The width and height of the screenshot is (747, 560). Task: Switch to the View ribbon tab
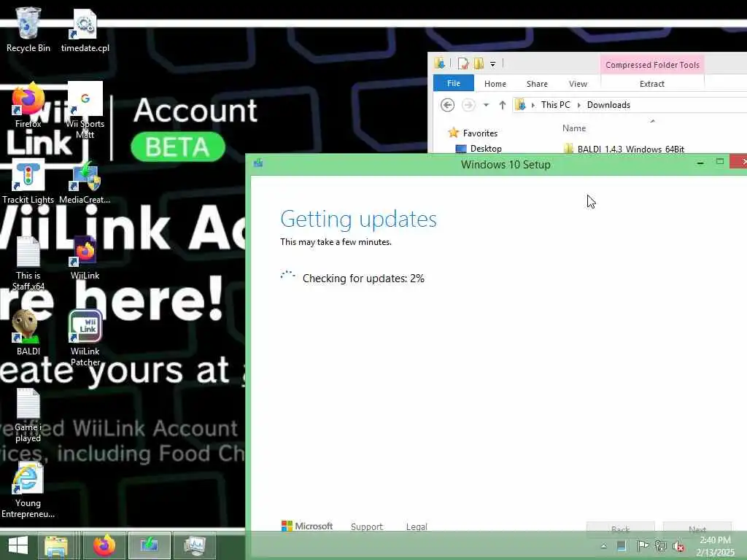[x=578, y=84]
